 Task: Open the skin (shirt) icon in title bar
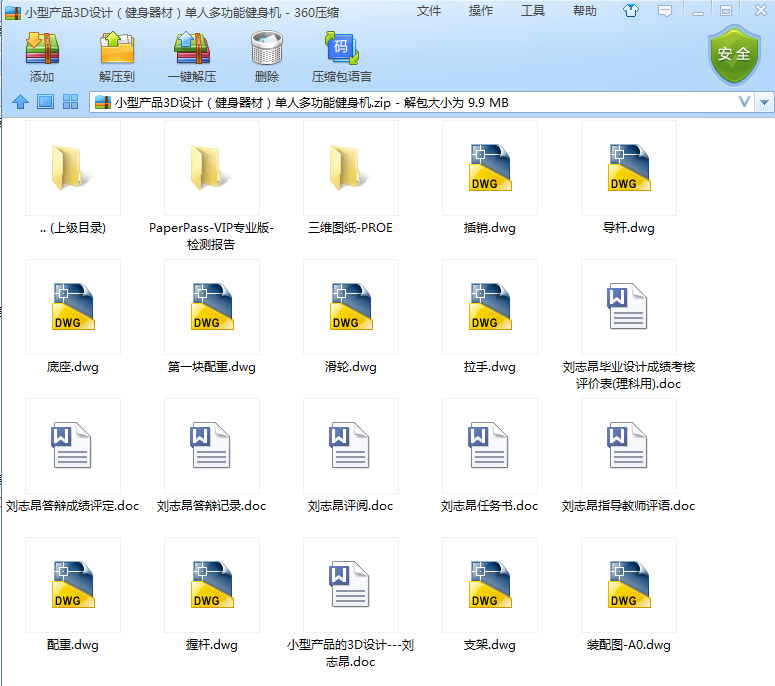[631, 10]
